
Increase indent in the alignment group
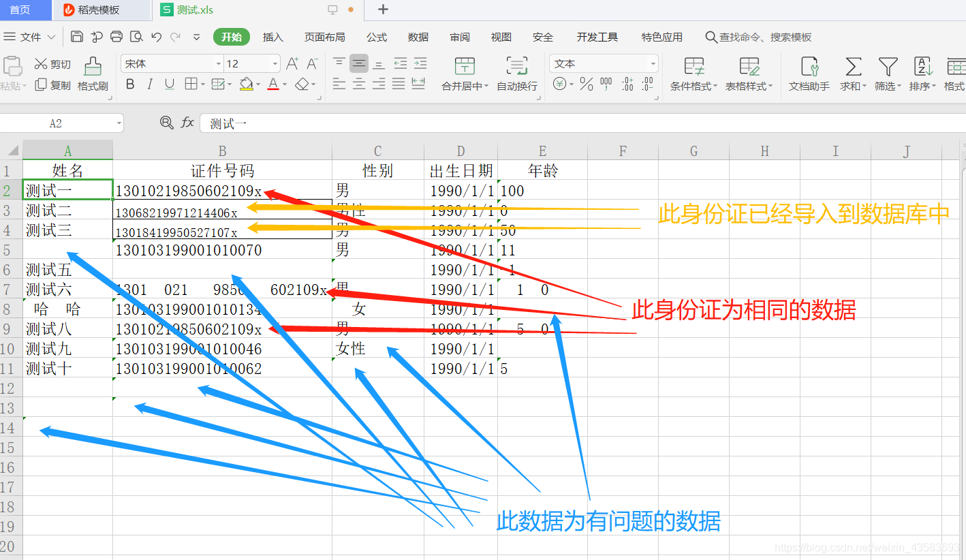click(x=420, y=64)
